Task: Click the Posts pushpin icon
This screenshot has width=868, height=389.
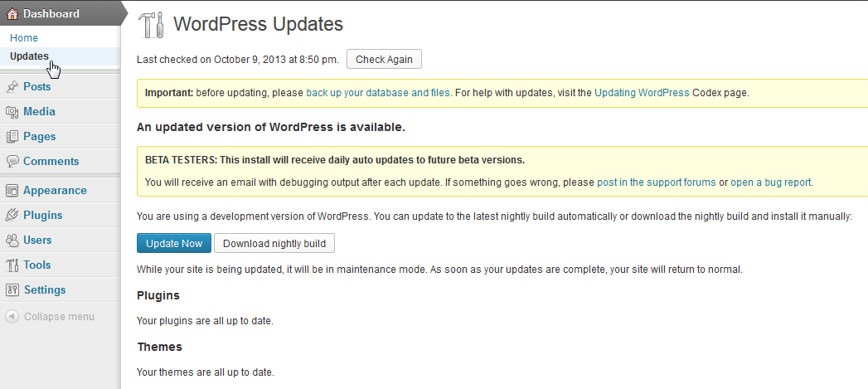Action: tap(12, 87)
